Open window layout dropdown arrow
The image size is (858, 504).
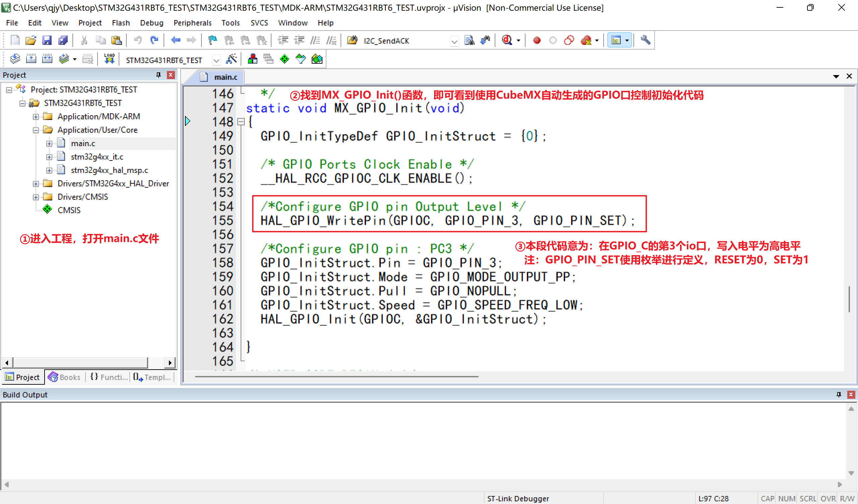tap(627, 40)
